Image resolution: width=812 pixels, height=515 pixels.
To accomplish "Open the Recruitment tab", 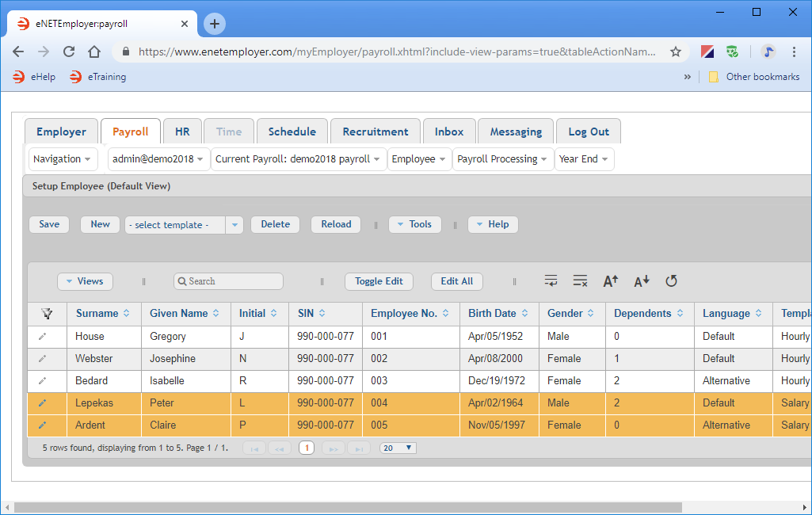I will coord(375,132).
